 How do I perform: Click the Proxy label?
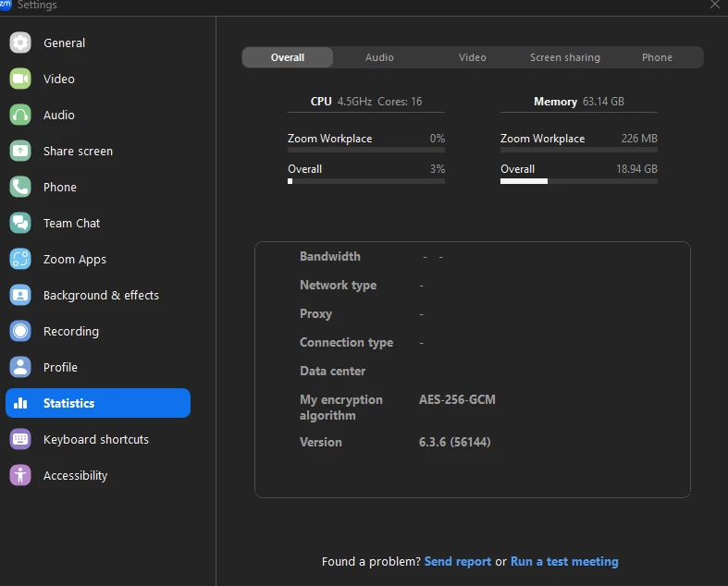point(315,314)
